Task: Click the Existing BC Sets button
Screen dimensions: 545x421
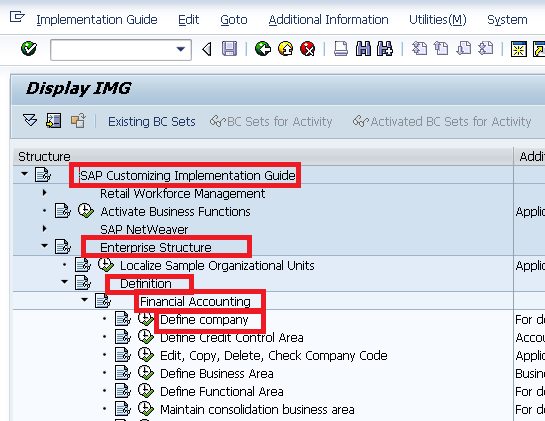Action: [152, 122]
